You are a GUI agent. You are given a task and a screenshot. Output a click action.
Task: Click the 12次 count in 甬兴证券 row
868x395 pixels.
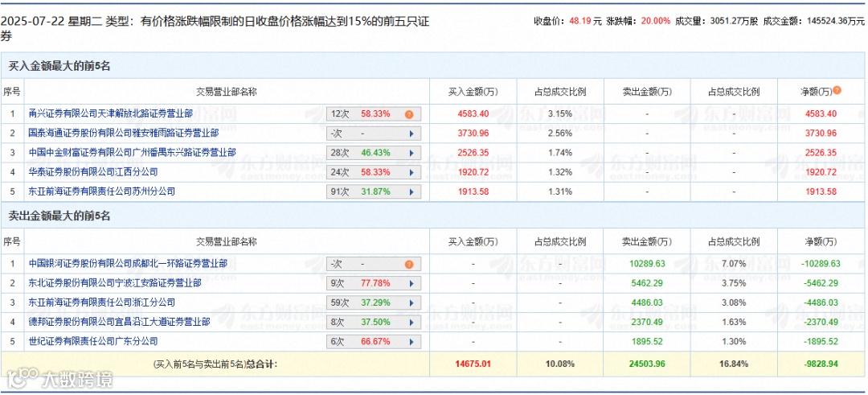(339, 114)
